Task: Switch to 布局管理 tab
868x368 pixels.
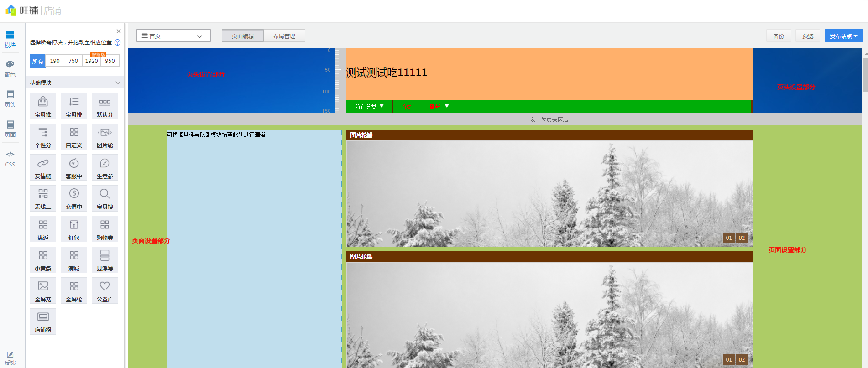Action: tap(284, 36)
